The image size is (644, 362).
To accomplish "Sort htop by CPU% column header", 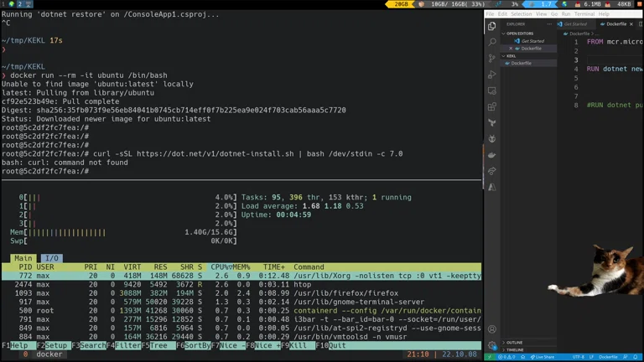I will (x=220, y=267).
